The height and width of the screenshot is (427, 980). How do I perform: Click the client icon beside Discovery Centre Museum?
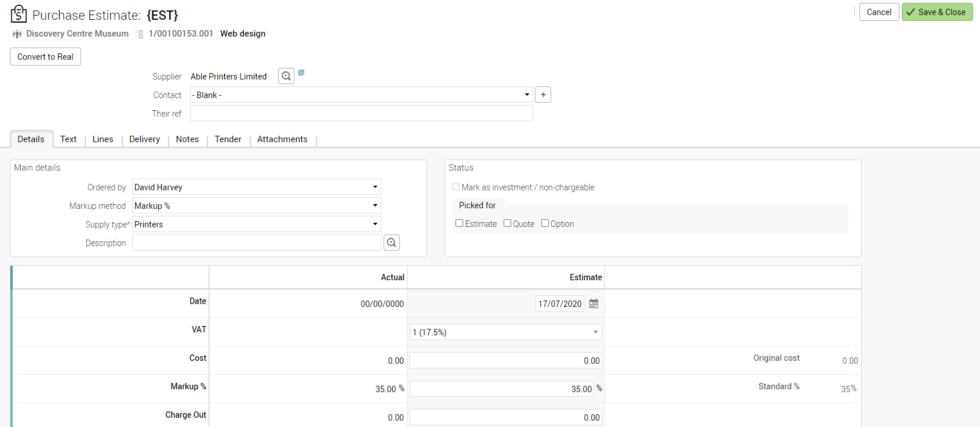[17, 34]
